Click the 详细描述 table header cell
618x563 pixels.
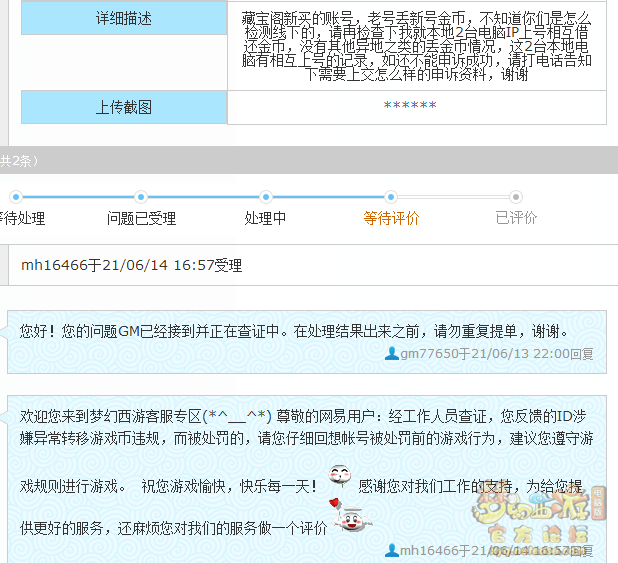tap(124, 18)
